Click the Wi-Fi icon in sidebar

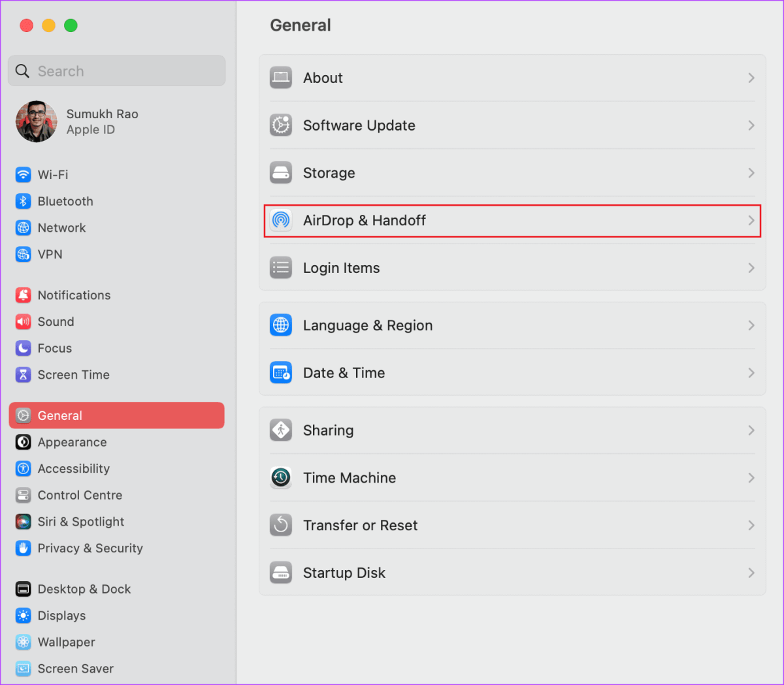pyautogui.click(x=24, y=174)
